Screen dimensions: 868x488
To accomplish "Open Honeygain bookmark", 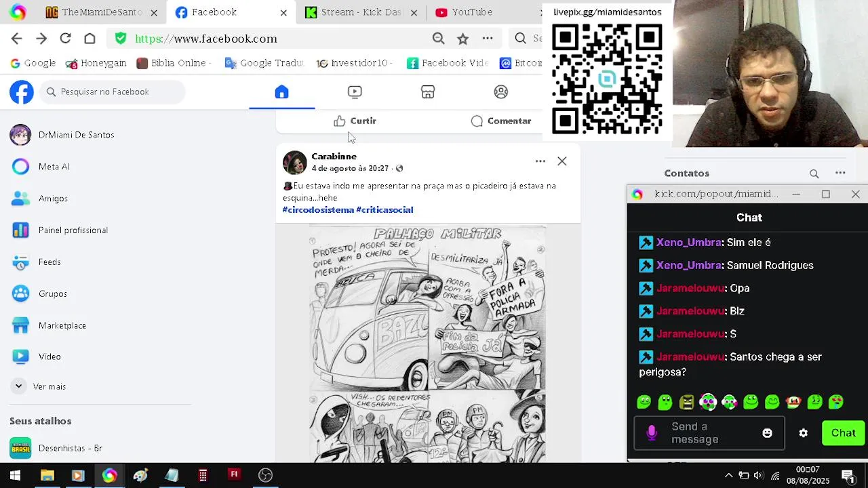I will tap(96, 63).
